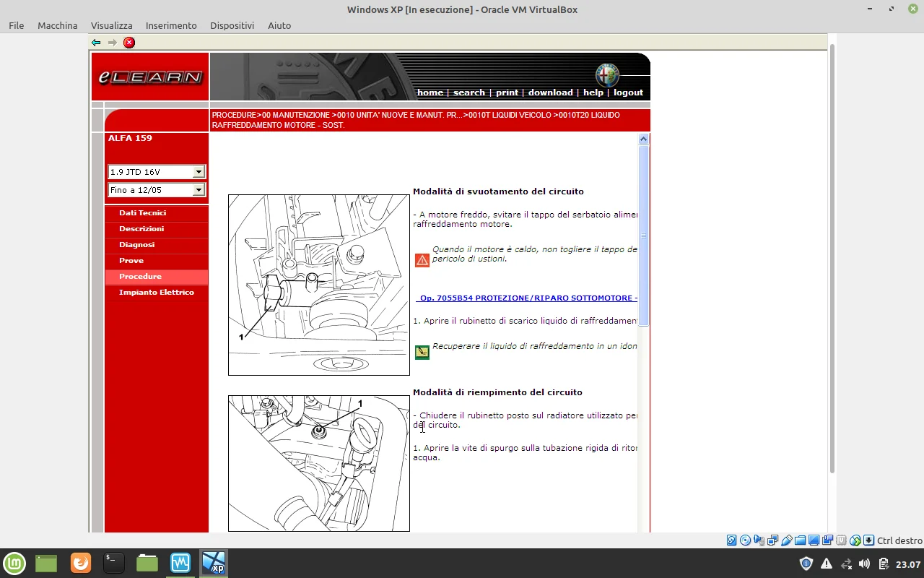Click the VirtualBox network status icon
The image size is (924, 578).
[772, 540]
